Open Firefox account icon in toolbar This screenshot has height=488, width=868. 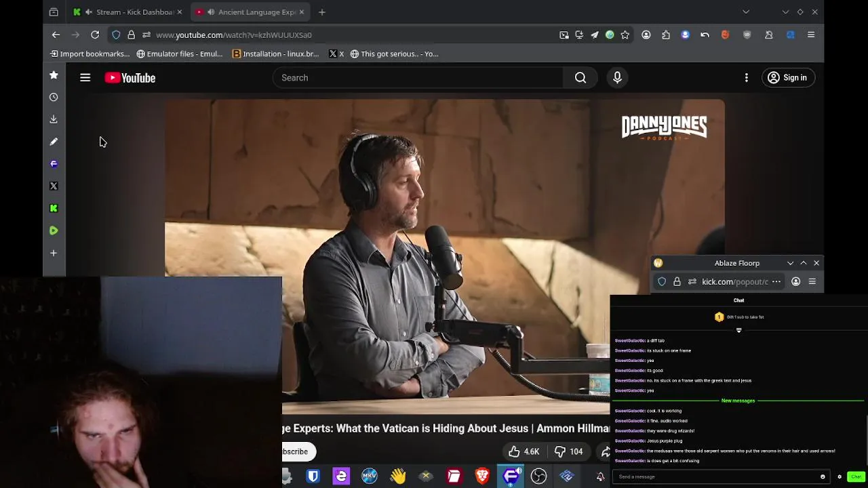click(x=646, y=35)
